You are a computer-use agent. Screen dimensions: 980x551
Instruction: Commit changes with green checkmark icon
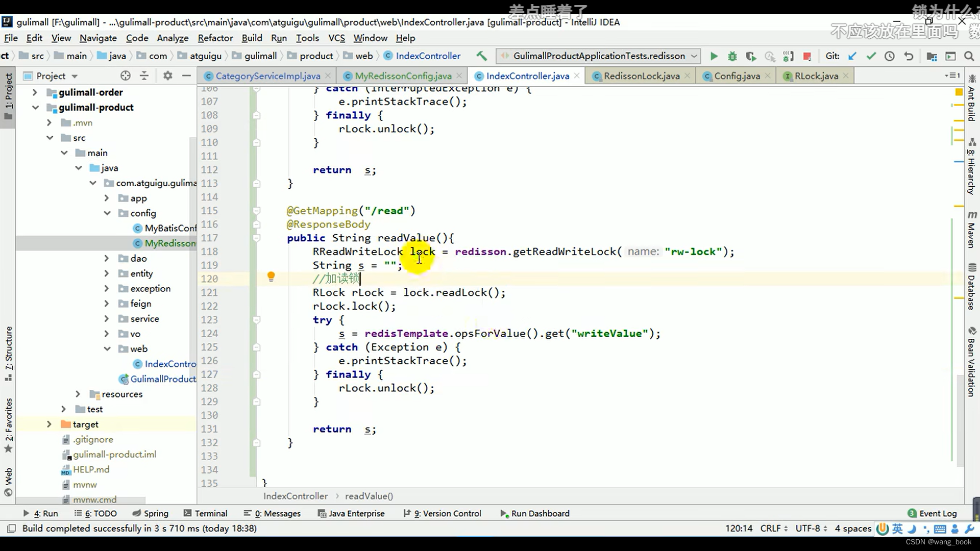pyautogui.click(x=871, y=56)
